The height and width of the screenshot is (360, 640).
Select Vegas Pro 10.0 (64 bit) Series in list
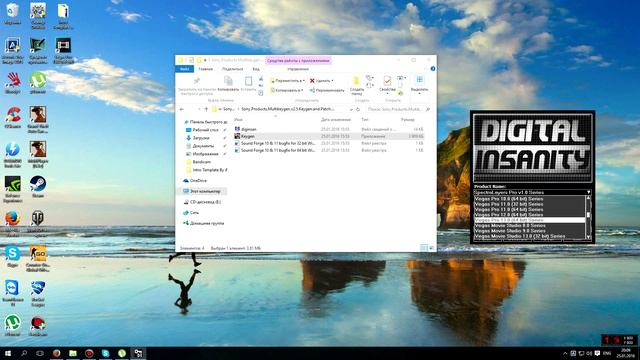(529, 199)
